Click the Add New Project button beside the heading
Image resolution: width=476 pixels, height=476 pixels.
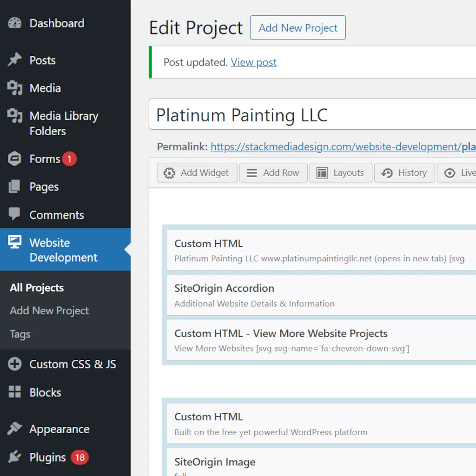[298, 27]
